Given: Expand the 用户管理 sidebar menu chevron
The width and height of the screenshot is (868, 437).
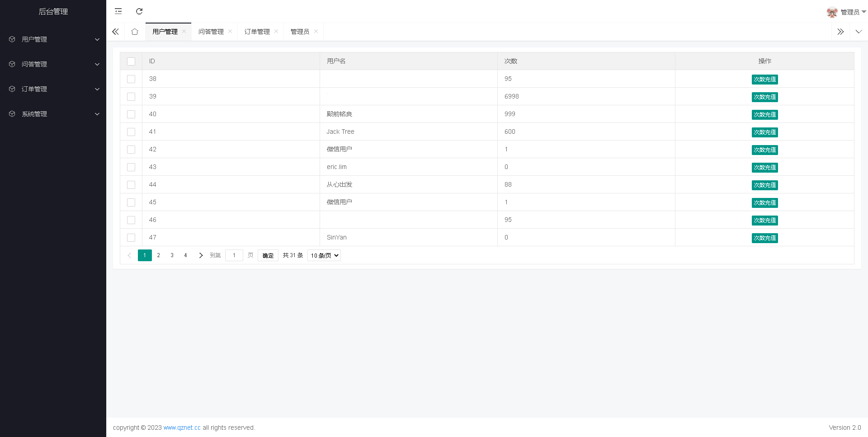Looking at the screenshot, I should click(97, 39).
